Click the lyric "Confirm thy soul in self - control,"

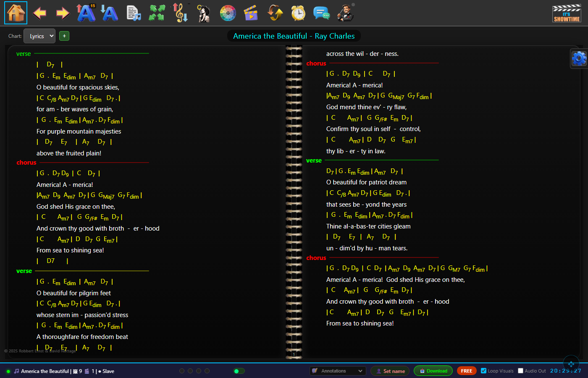point(373,129)
